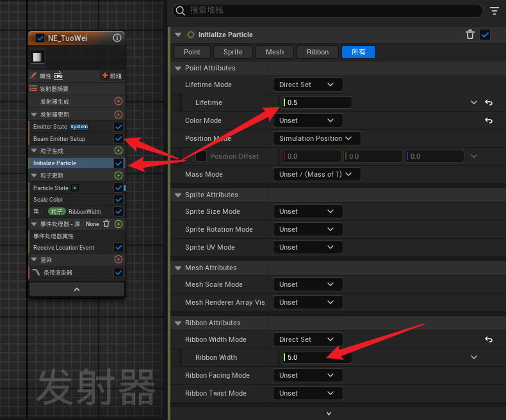
Task: Click the Particle State blue square icon
Action: click(75, 188)
